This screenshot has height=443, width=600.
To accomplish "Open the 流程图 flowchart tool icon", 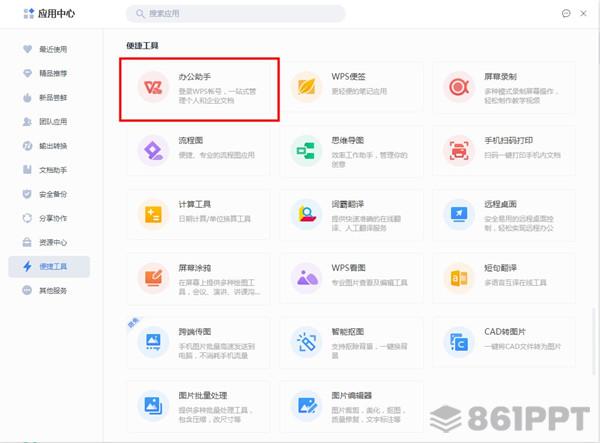I will pyautogui.click(x=153, y=150).
